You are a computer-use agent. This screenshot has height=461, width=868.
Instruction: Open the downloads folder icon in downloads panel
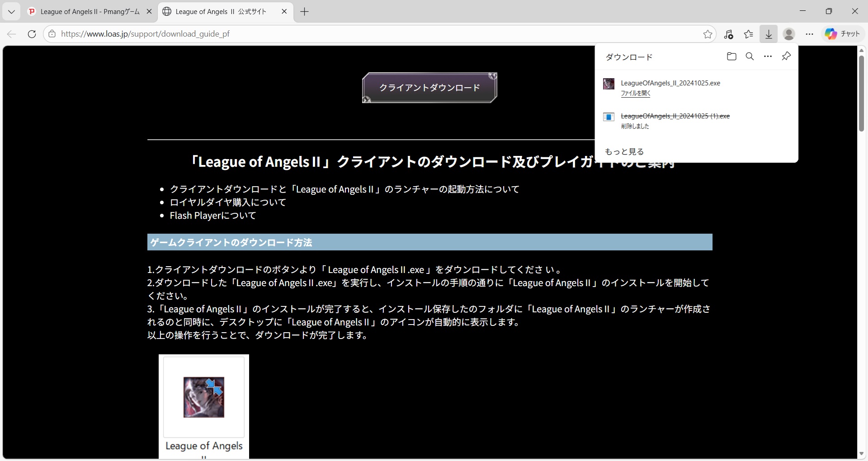pyautogui.click(x=731, y=56)
